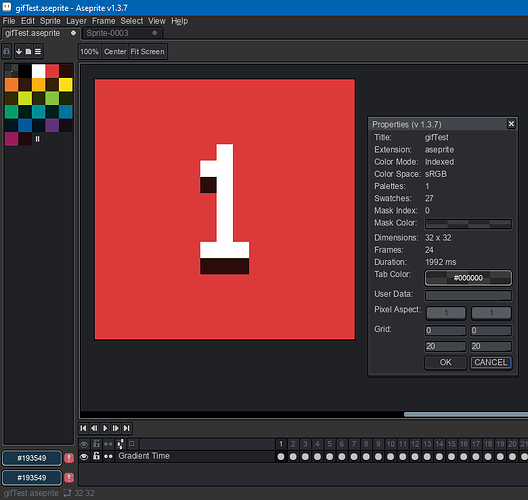Open the palette options menu icon
Screen dimensions: 528x500
pyautogui.click(x=38, y=52)
